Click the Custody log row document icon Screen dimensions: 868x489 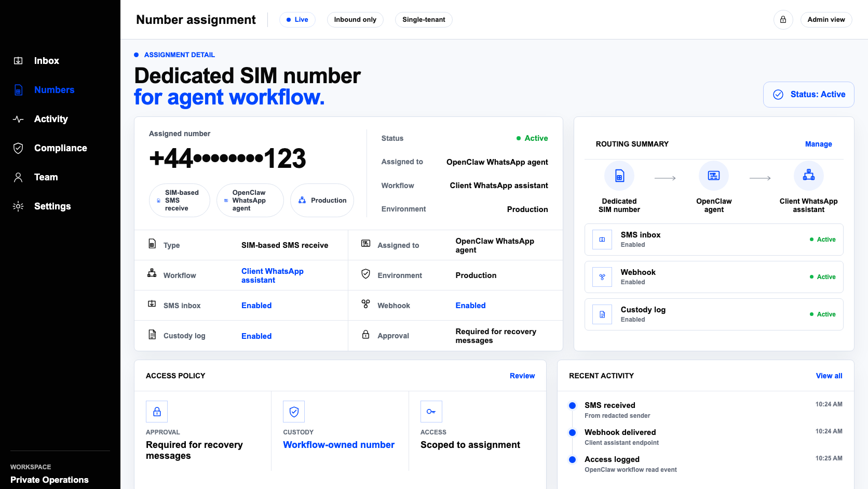coord(152,335)
